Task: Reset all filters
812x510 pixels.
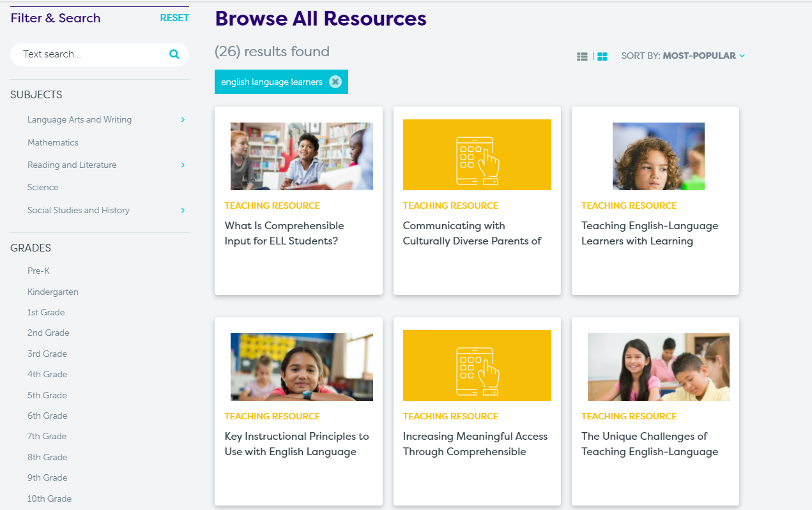Action: pyautogui.click(x=174, y=18)
